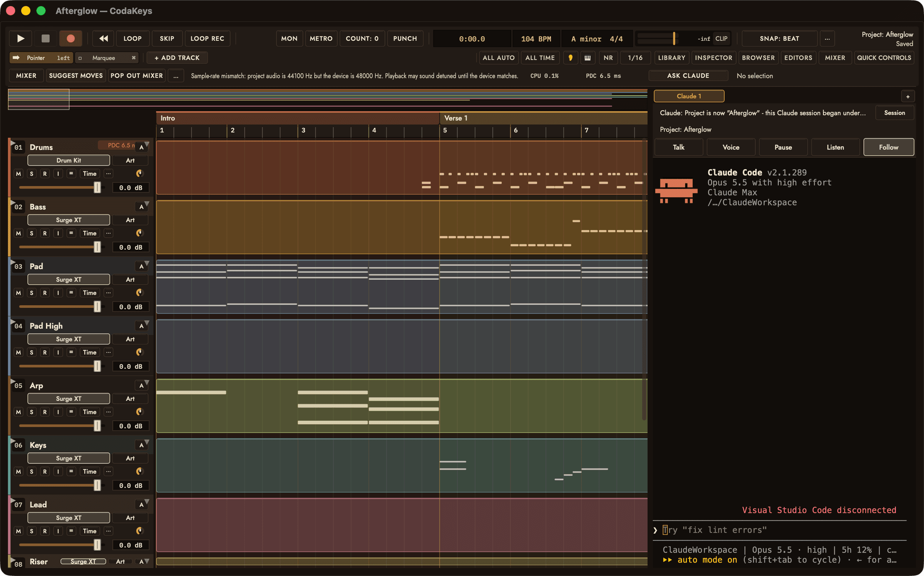Collapse the Lead track disclosure triangle
Image resolution: width=924 pixels, height=576 pixels.
click(x=13, y=500)
